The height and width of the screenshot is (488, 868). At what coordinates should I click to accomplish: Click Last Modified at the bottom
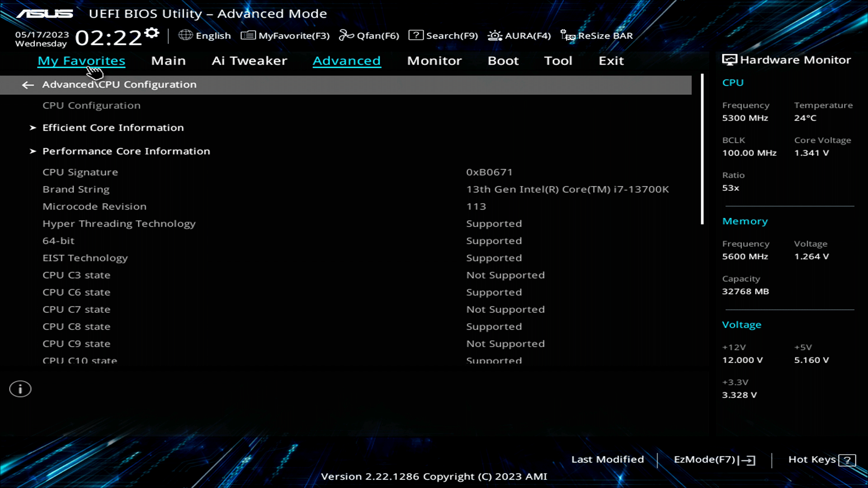pyautogui.click(x=608, y=459)
